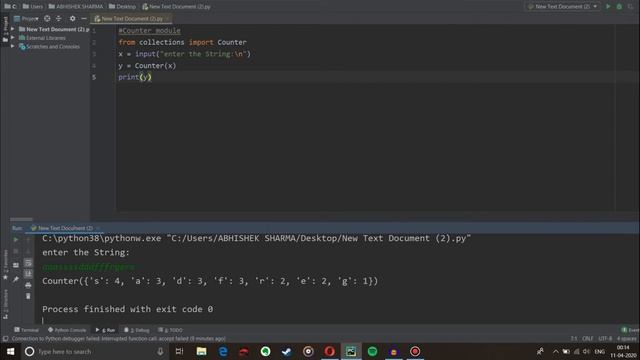The image size is (640, 360).
Task: Expand the New Text Document (2).py project node
Action: coord(13,29)
